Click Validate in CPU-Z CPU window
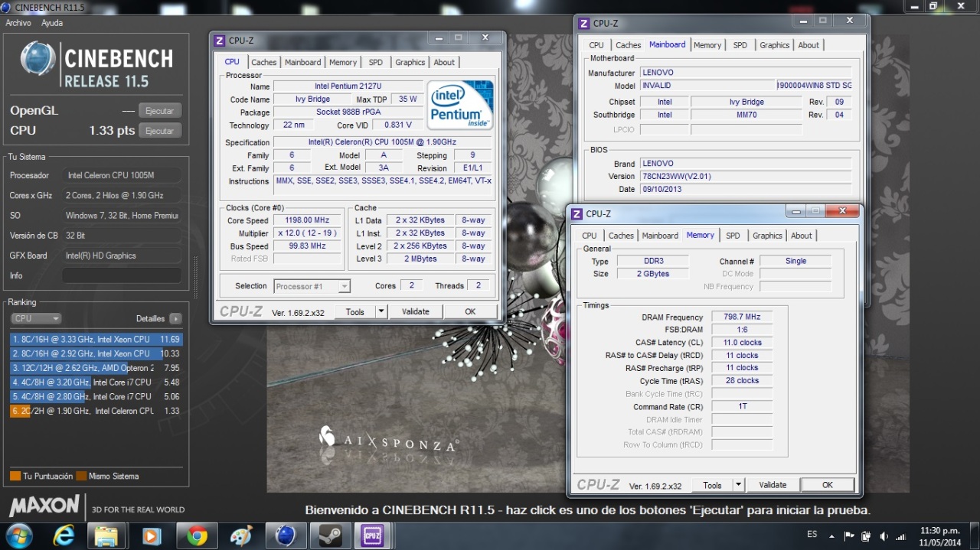This screenshot has width=980, height=550. point(416,311)
